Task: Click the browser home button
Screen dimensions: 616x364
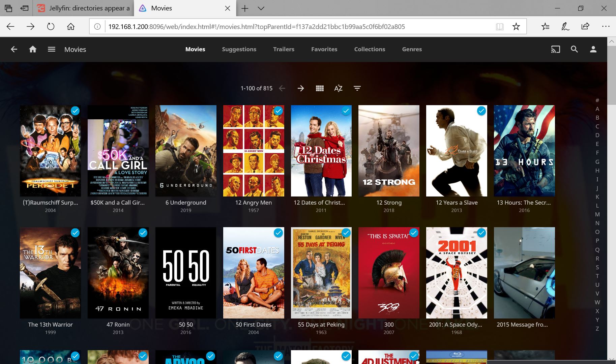Action: pyautogui.click(x=71, y=27)
